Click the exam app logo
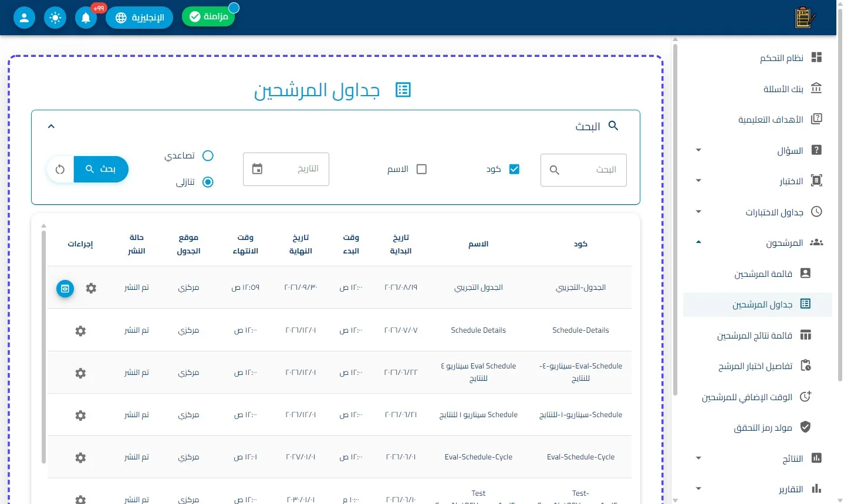 [x=805, y=18]
